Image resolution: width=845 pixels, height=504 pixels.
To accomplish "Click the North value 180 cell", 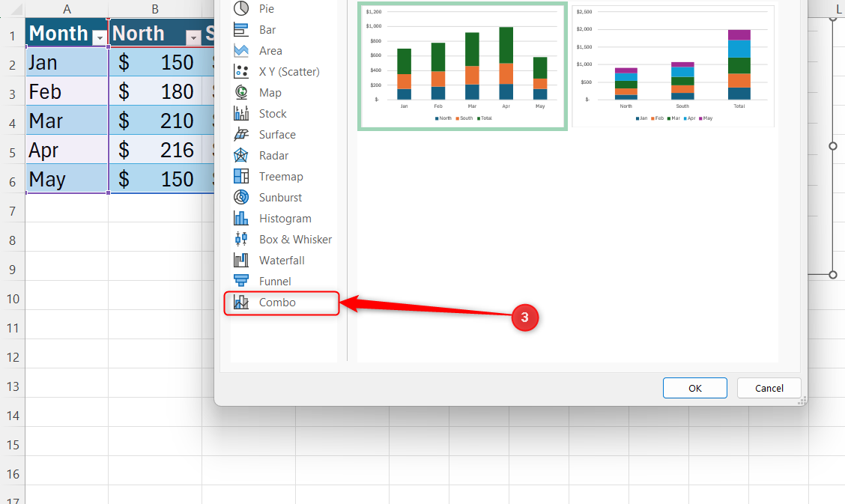I will coord(155,91).
